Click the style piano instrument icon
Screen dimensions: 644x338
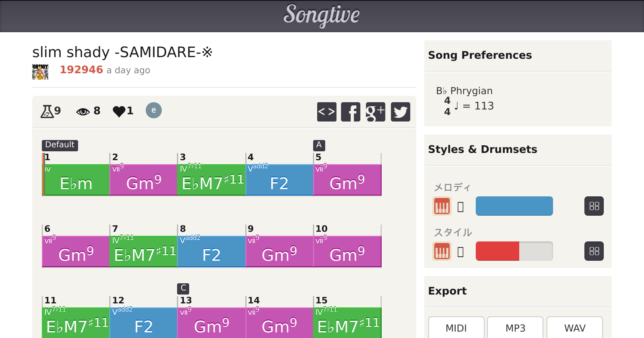coord(442,251)
